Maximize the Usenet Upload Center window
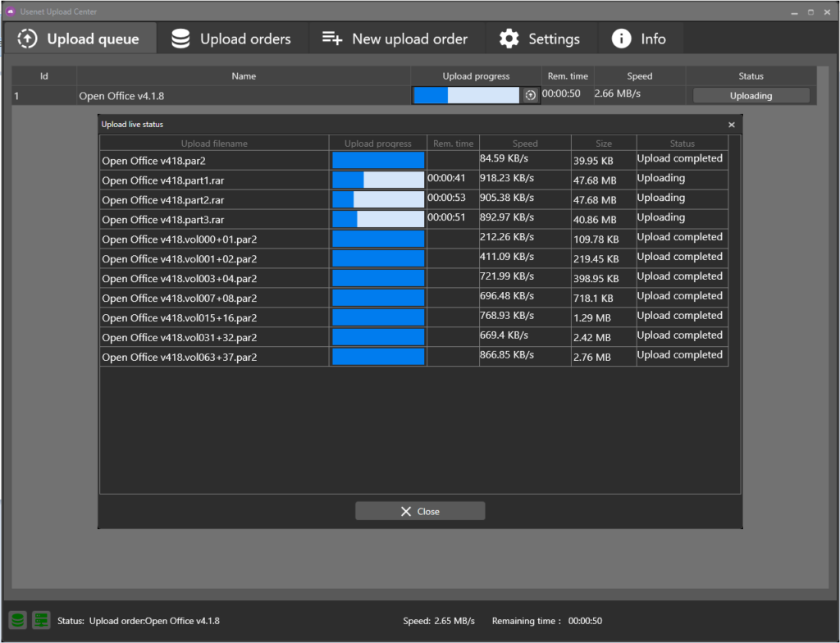The height and width of the screenshot is (643, 840). [x=810, y=11]
